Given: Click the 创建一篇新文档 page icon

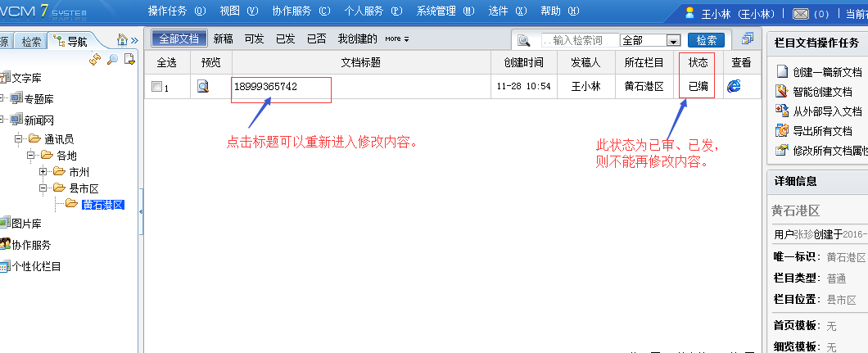Looking at the screenshot, I should (x=781, y=72).
